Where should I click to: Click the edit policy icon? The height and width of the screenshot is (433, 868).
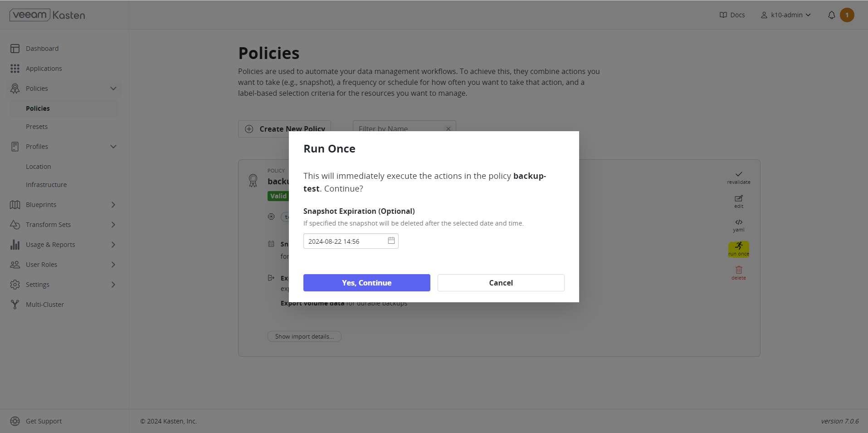(738, 198)
